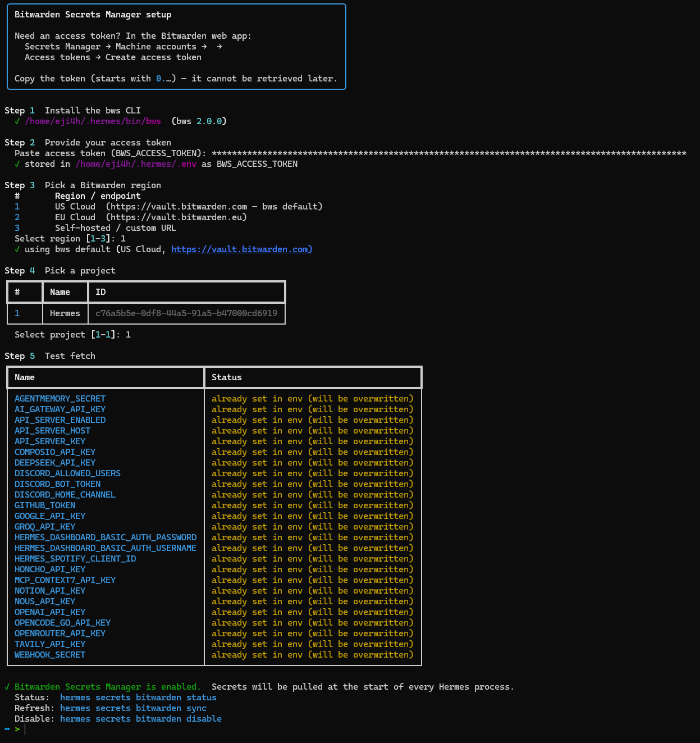Click the 'Select project [1-1]: 1' line
The height and width of the screenshot is (743, 700).
(72, 335)
